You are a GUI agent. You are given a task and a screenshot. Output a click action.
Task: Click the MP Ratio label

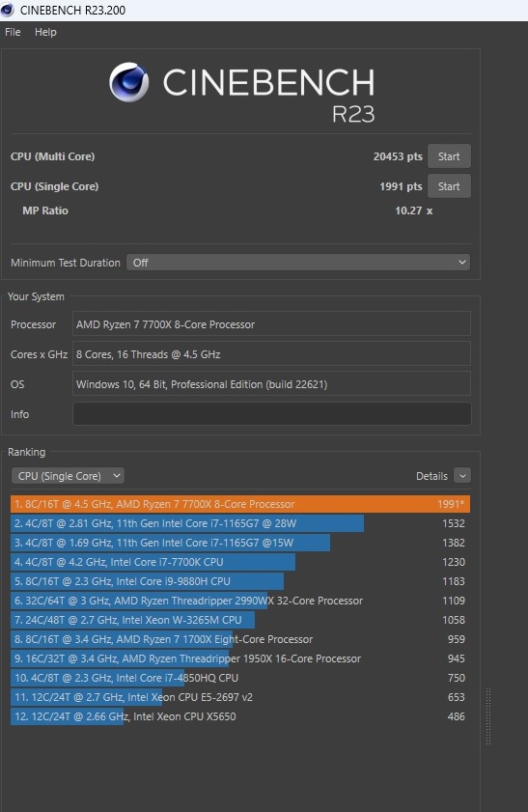tap(45, 210)
